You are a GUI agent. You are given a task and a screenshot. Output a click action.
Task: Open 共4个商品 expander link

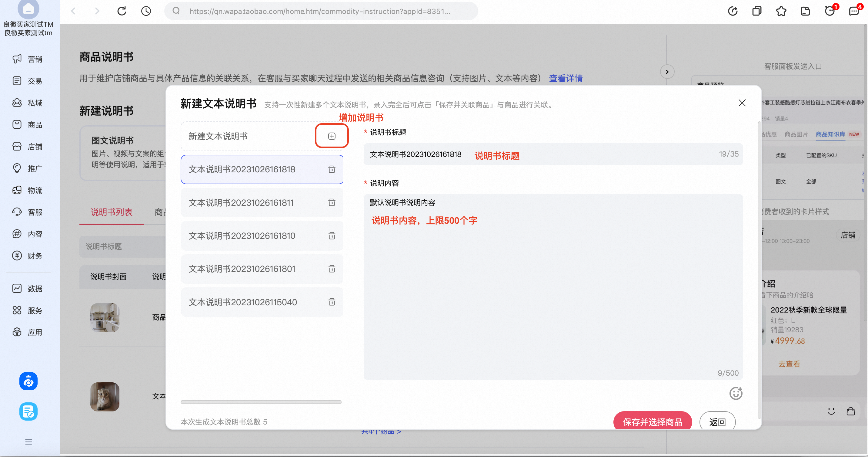[x=381, y=432]
